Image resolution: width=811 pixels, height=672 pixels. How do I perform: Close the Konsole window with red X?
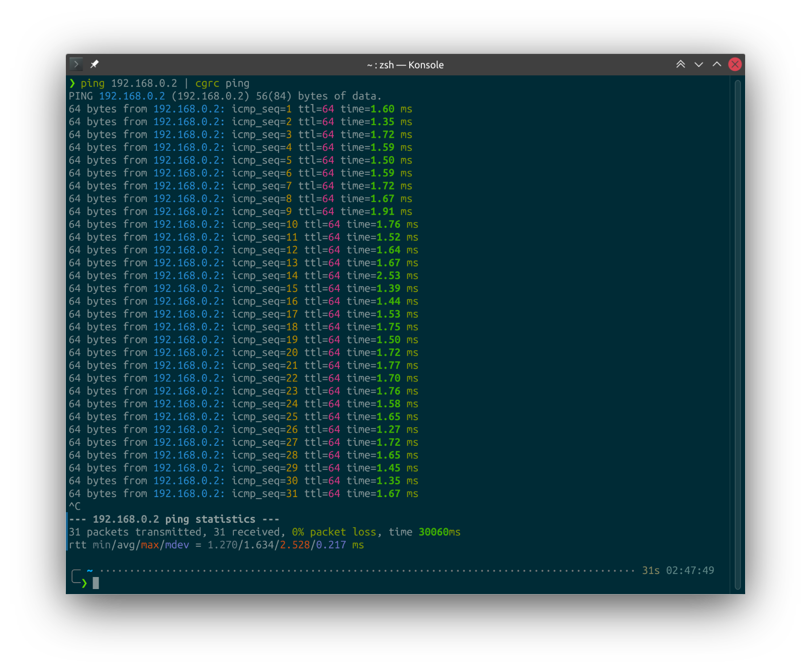[x=735, y=64]
